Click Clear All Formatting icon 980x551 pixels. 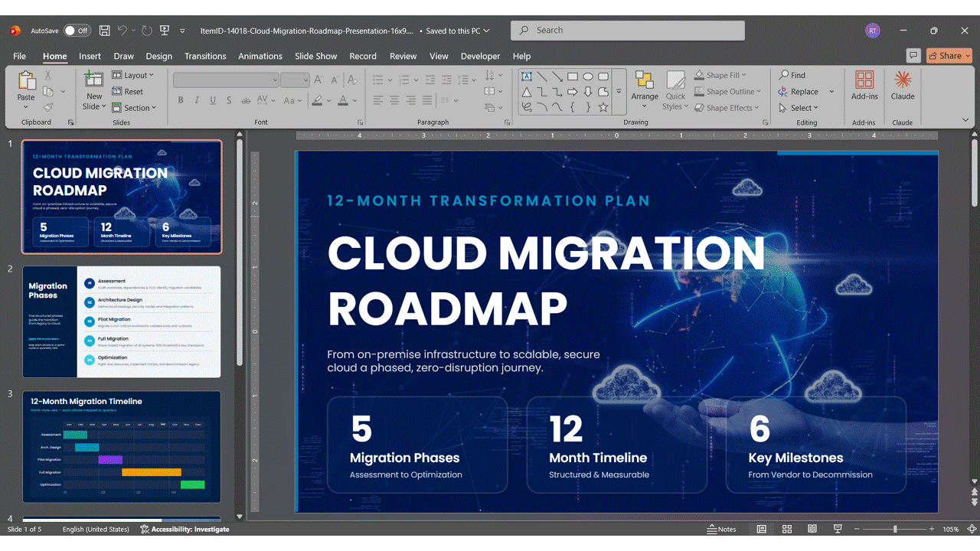click(x=352, y=80)
